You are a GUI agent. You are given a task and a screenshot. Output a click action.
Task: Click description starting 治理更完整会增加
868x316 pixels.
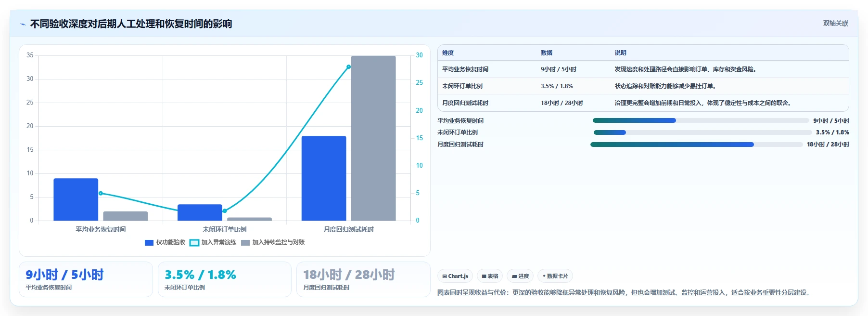point(704,103)
